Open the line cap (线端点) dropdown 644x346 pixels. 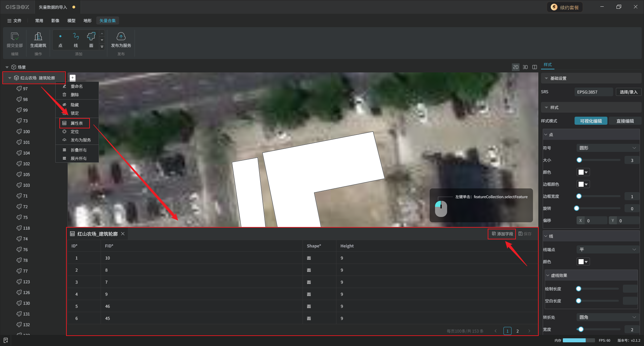[x=607, y=249]
